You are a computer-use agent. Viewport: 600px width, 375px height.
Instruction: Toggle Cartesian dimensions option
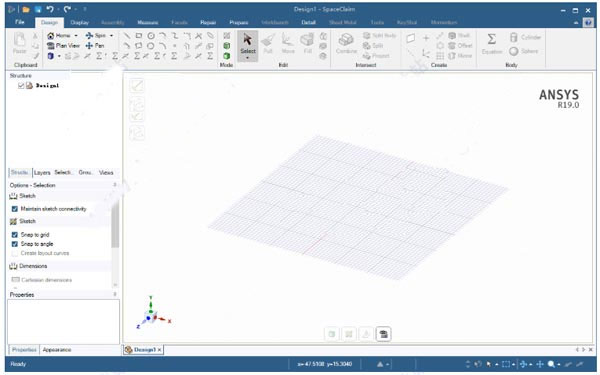pos(41,280)
